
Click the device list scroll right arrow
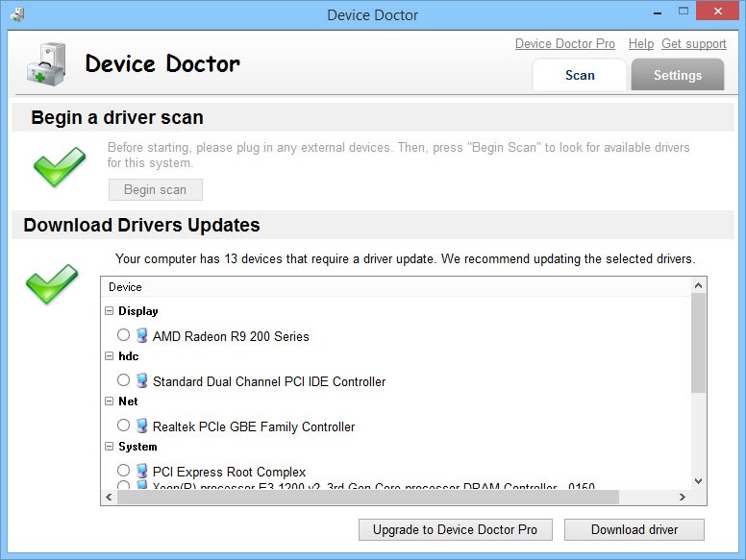[x=683, y=498]
